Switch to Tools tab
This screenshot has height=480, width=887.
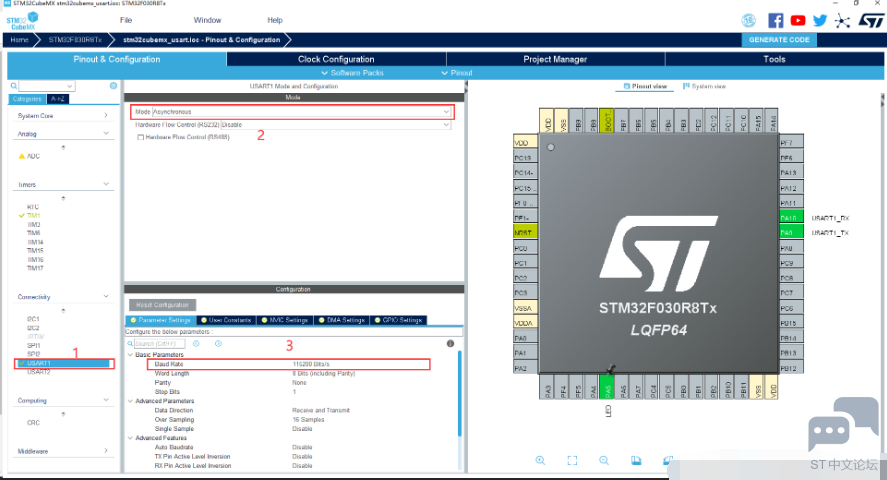coord(774,59)
